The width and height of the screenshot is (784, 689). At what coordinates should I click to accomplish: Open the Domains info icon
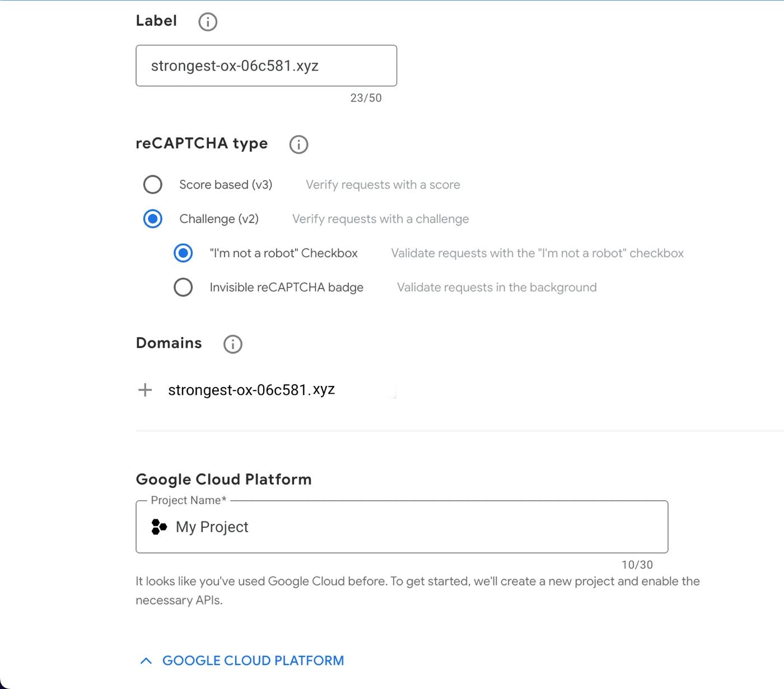[x=233, y=344]
